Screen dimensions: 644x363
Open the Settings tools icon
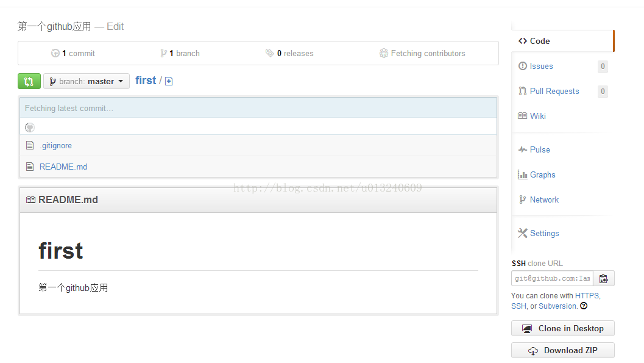click(x=522, y=233)
